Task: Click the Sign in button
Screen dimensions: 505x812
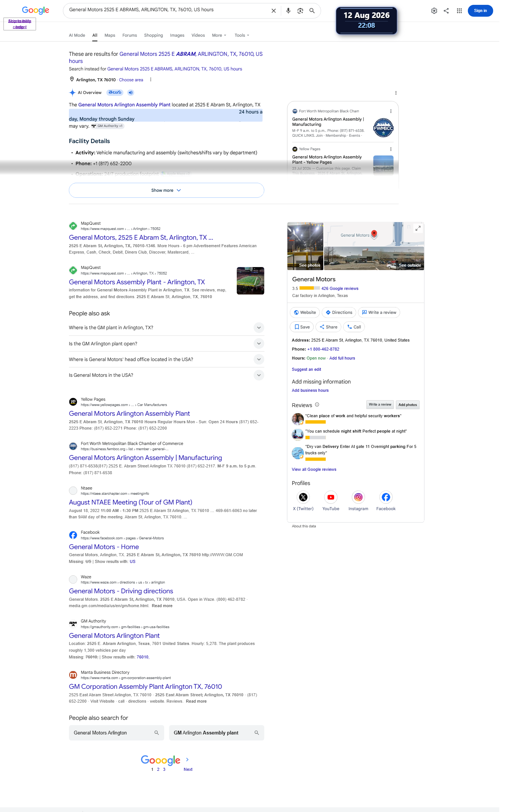Action: (480, 11)
